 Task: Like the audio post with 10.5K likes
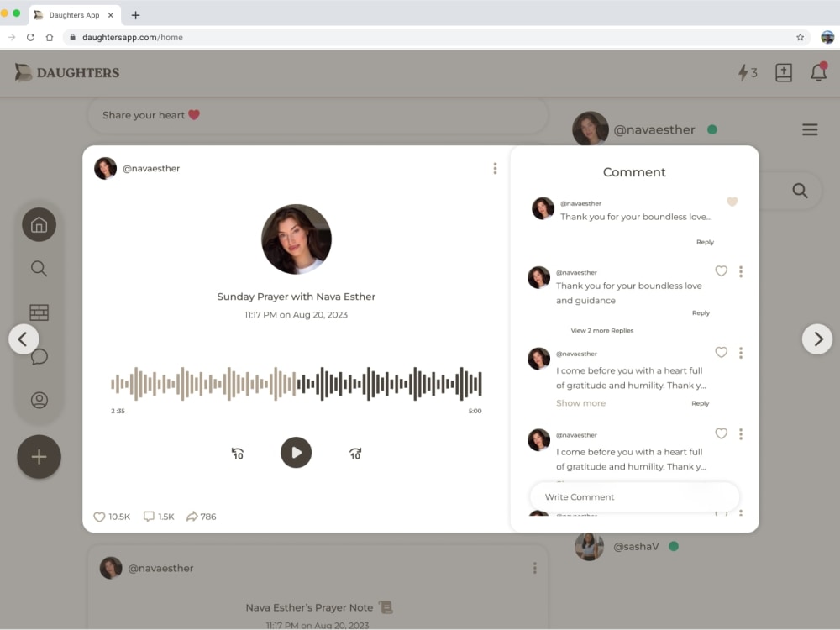point(99,517)
